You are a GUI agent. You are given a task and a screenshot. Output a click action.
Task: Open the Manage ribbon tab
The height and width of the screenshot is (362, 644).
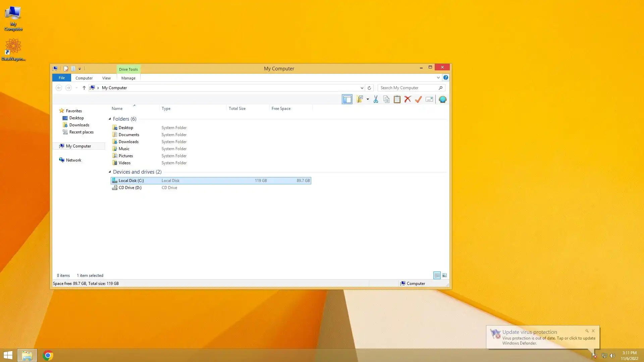[x=128, y=78]
